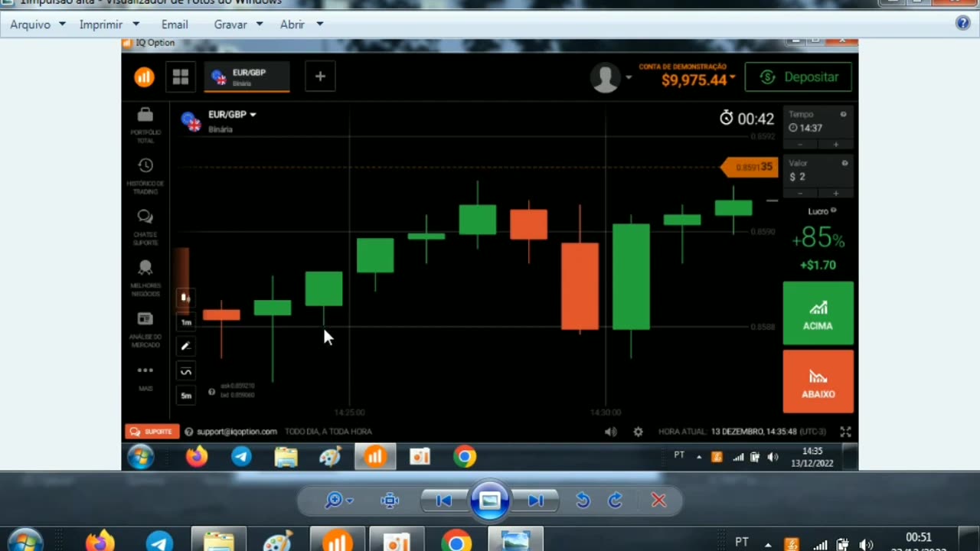Viewport: 980px width, 551px height.
Task: Rotate the photo clockwise
Action: click(x=615, y=500)
